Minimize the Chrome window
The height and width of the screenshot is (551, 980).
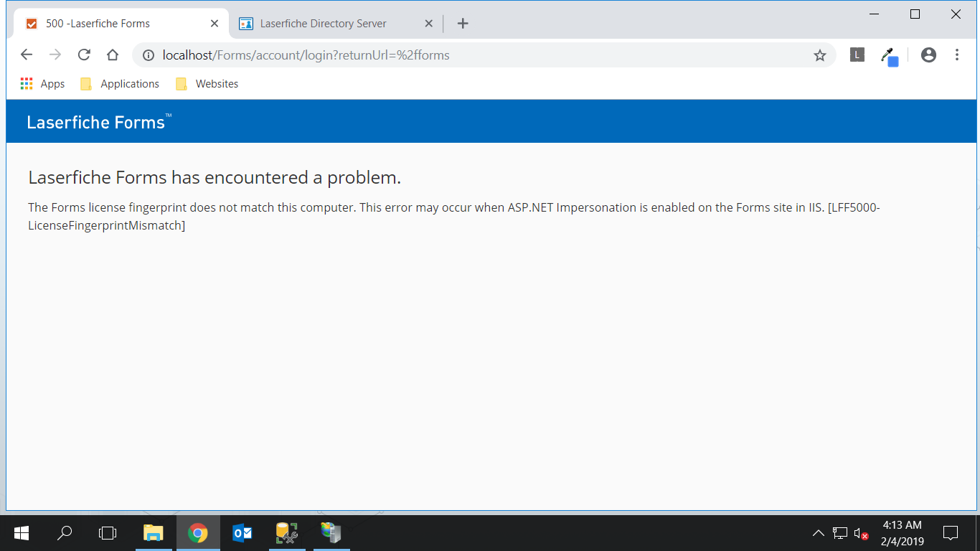pyautogui.click(x=875, y=14)
